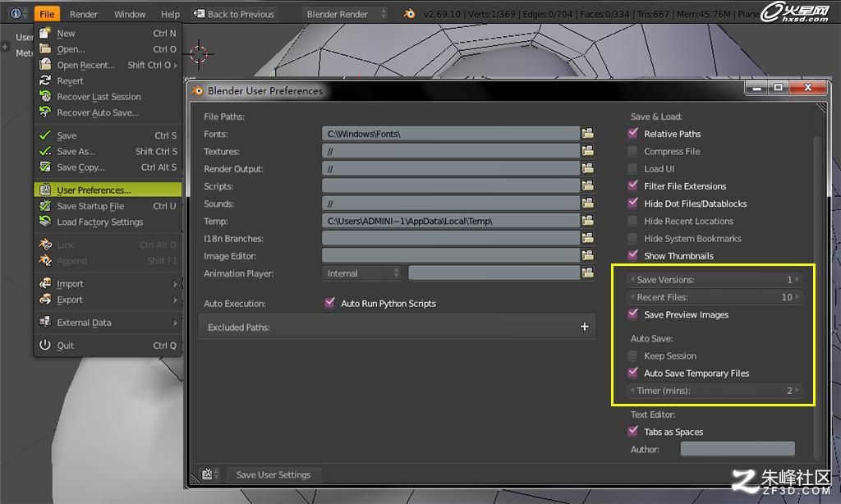
Task: Open the Blender Render engine dropdown
Action: coord(345,14)
